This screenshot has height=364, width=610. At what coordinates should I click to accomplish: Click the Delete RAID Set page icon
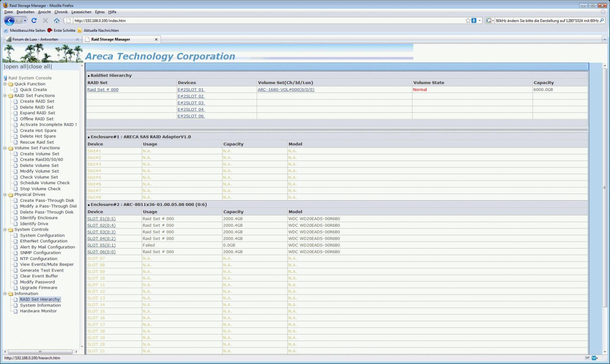coord(16,107)
